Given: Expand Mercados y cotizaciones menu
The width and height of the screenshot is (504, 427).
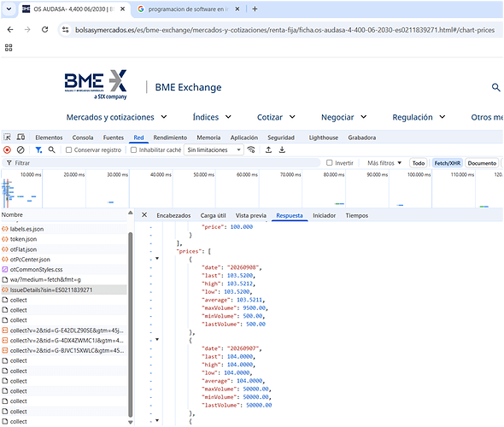Looking at the screenshot, I should [117, 117].
